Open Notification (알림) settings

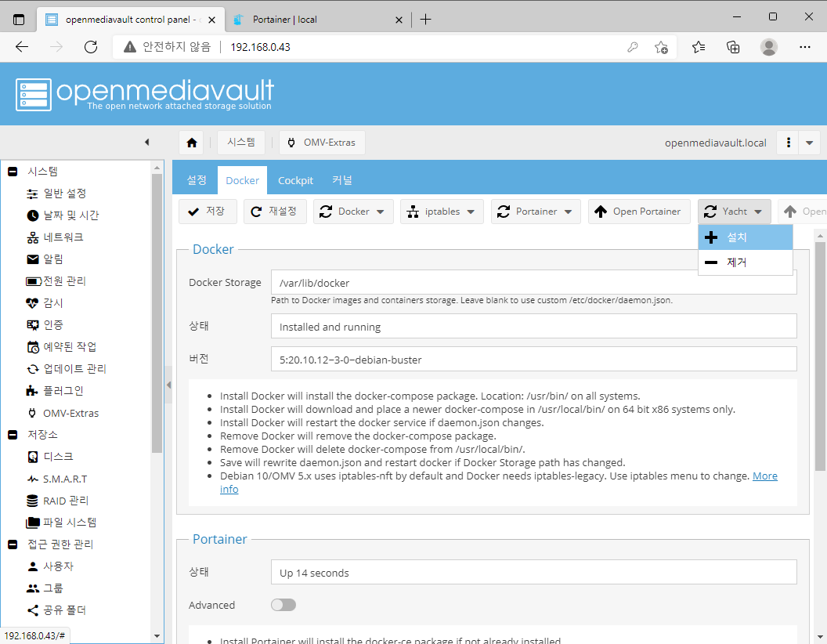(x=45, y=259)
